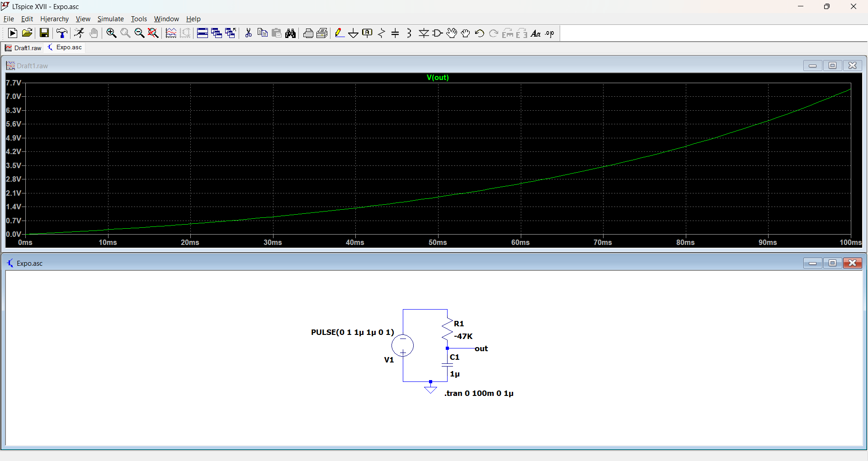Run the simulation with the running man icon

coord(79,33)
